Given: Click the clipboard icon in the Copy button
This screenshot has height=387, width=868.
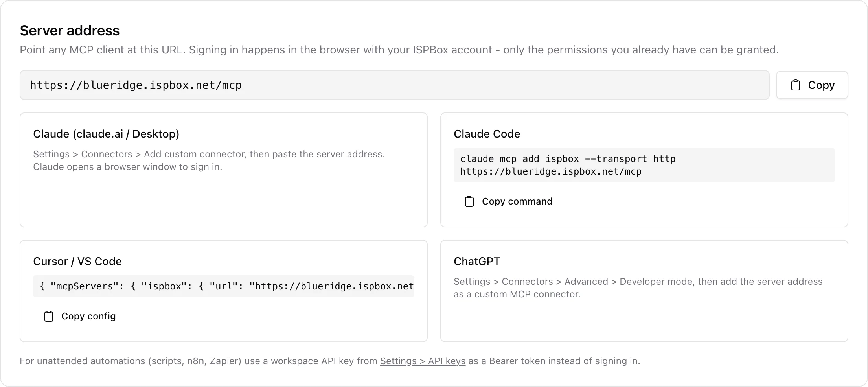Looking at the screenshot, I should pos(795,85).
